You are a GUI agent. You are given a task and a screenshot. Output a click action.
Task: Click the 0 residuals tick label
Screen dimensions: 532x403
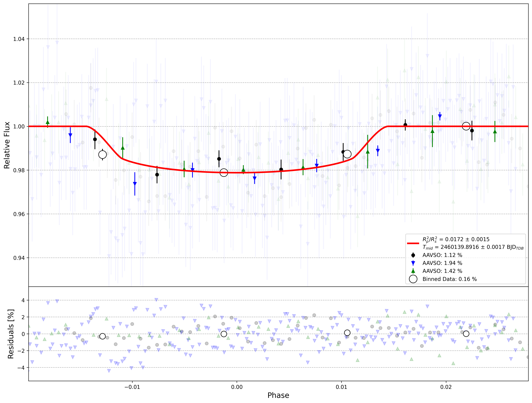[23, 334]
